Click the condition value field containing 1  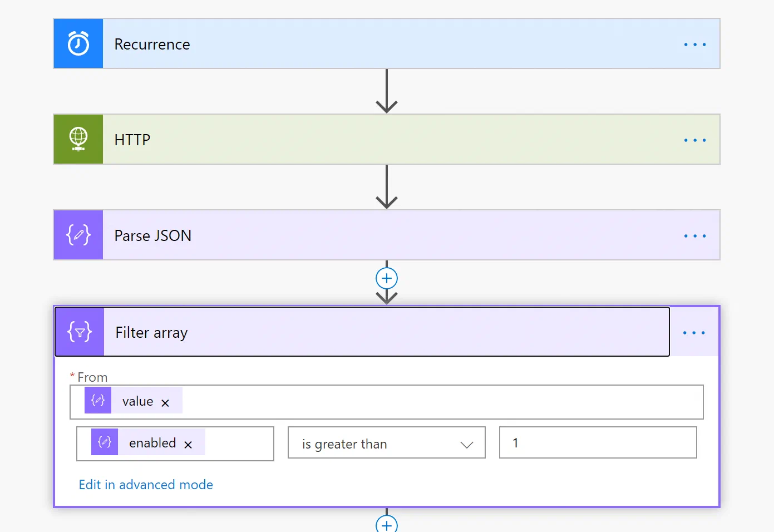(598, 442)
